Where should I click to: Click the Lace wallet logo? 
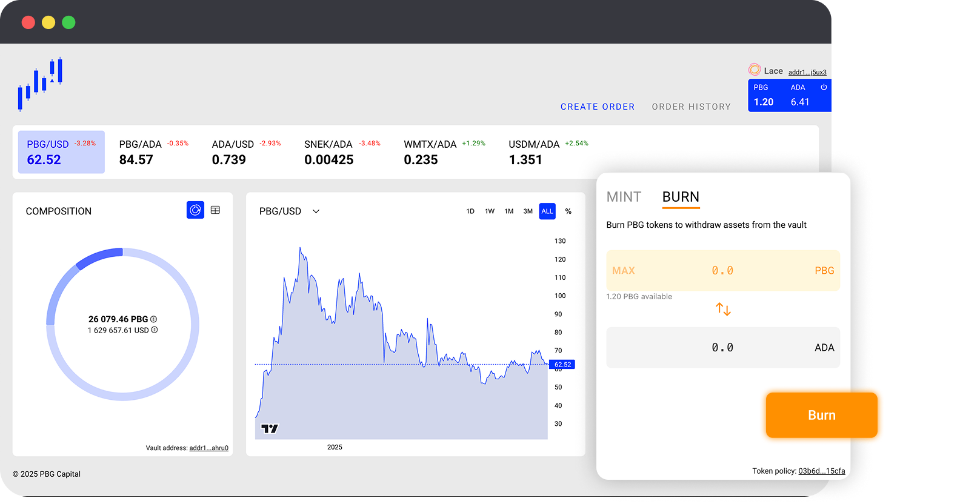pos(755,70)
